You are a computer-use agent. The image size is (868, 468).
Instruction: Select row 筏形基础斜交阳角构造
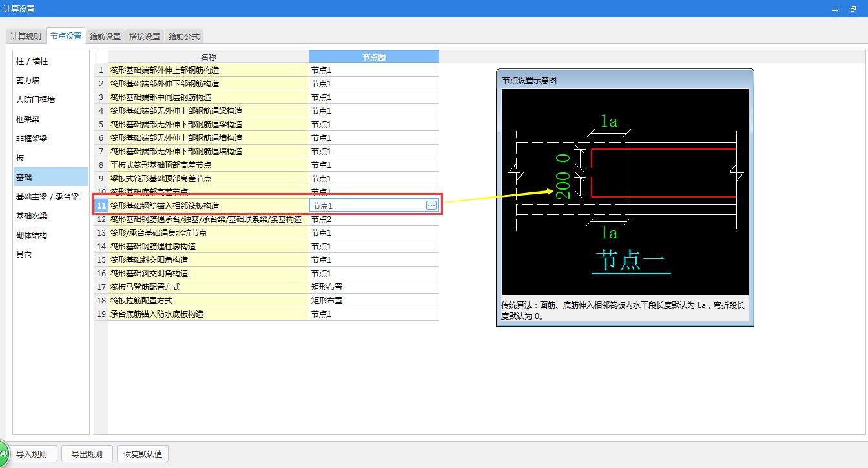click(208, 259)
